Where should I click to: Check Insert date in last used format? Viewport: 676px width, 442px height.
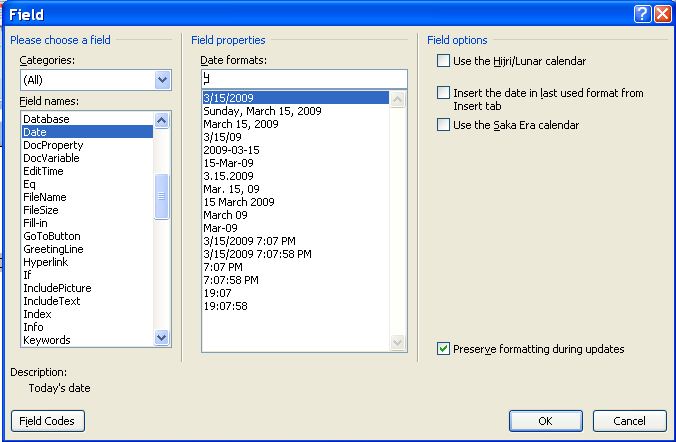[x=443, y=93]
